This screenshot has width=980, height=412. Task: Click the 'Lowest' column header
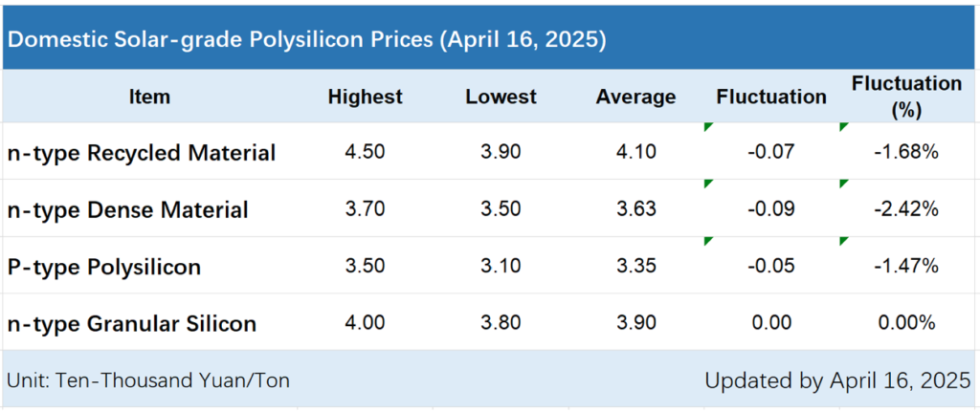[501, 97]
